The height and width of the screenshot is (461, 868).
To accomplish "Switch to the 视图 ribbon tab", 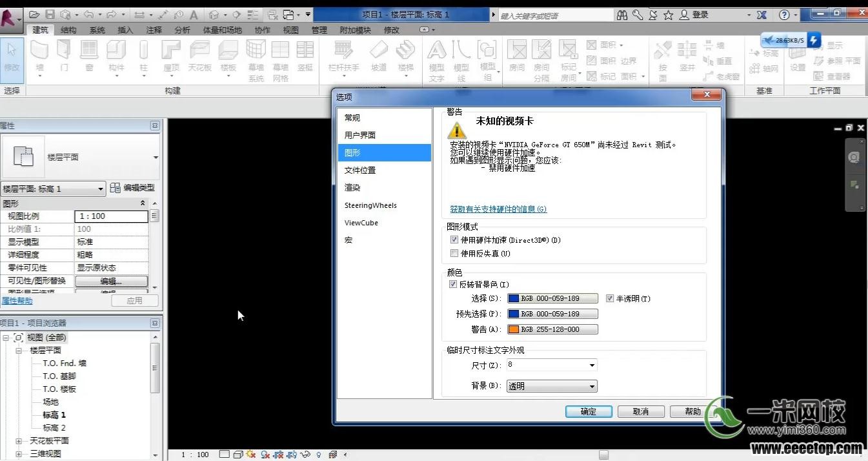I will (x=290, y=30).
